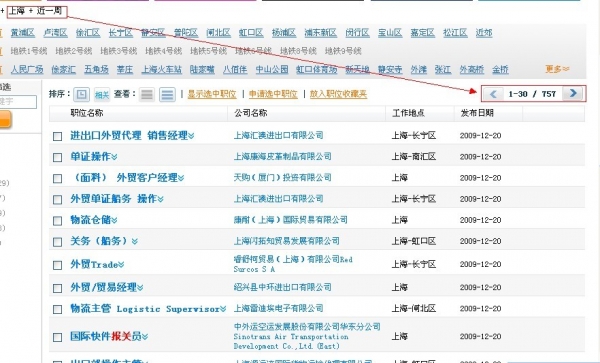600x363 pixels.
Task: Check the 外贸/贸易经理 job row
Action: (57, 288)
